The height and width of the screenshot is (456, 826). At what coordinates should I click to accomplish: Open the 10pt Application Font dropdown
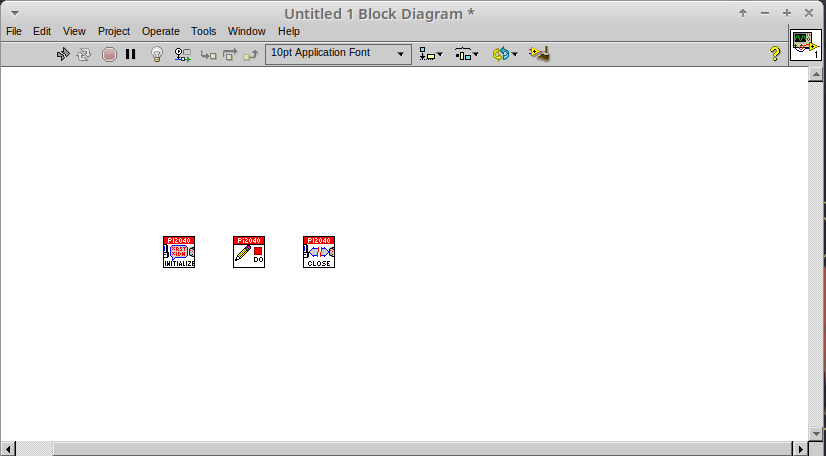(338, 54)
